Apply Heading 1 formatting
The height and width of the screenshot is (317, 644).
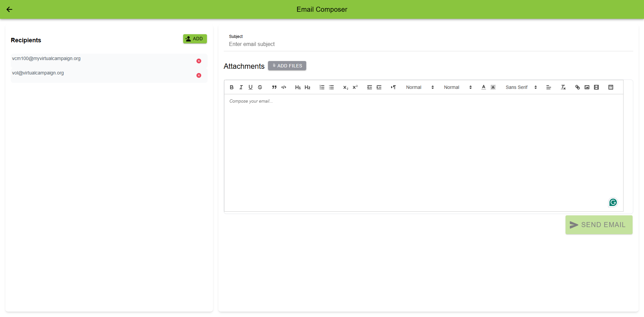[x=298, y=87]
